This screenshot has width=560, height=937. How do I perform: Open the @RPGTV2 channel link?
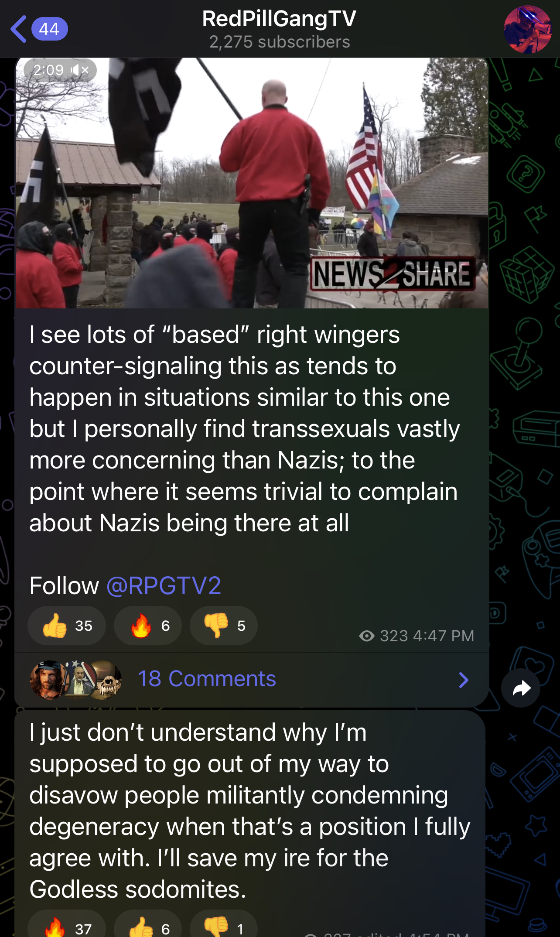(x=164, y=585)
